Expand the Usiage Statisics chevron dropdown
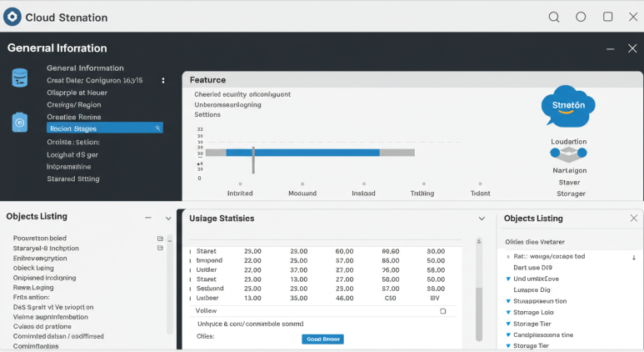This screenshot has width=644, height=352. coord(482,219)
